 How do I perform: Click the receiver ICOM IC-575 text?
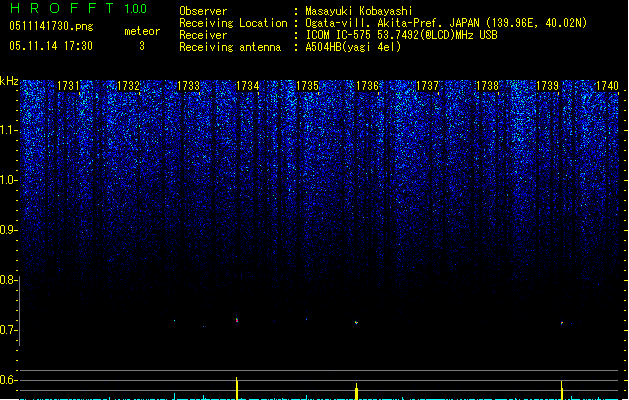[x=401, y=35]
